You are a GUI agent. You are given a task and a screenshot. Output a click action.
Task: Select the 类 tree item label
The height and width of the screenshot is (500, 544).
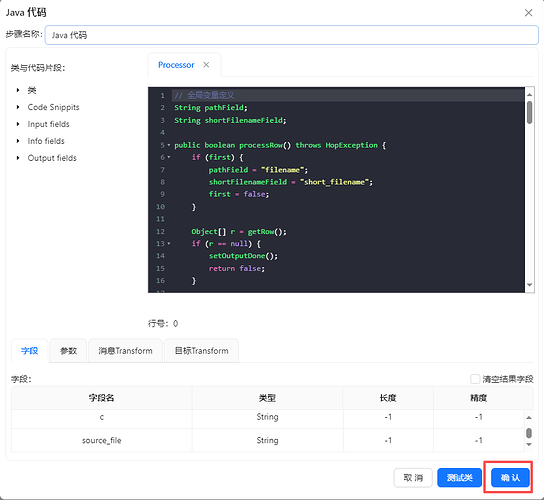[x=32, y=90]
